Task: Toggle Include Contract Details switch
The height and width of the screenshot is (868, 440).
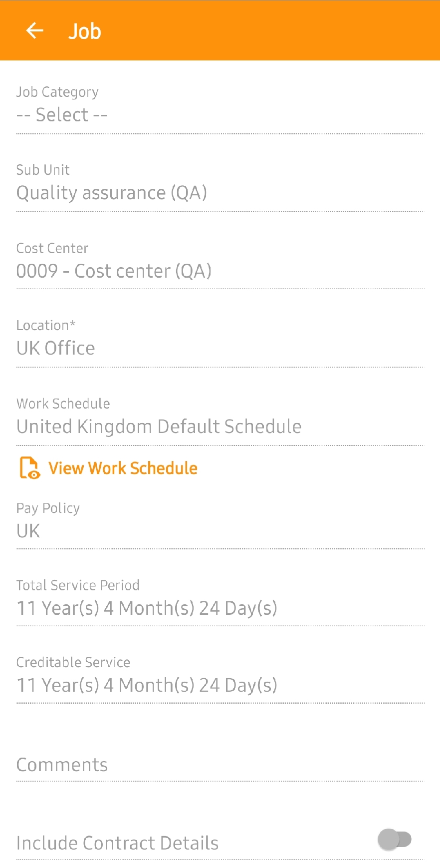Action: pos(395,839)
